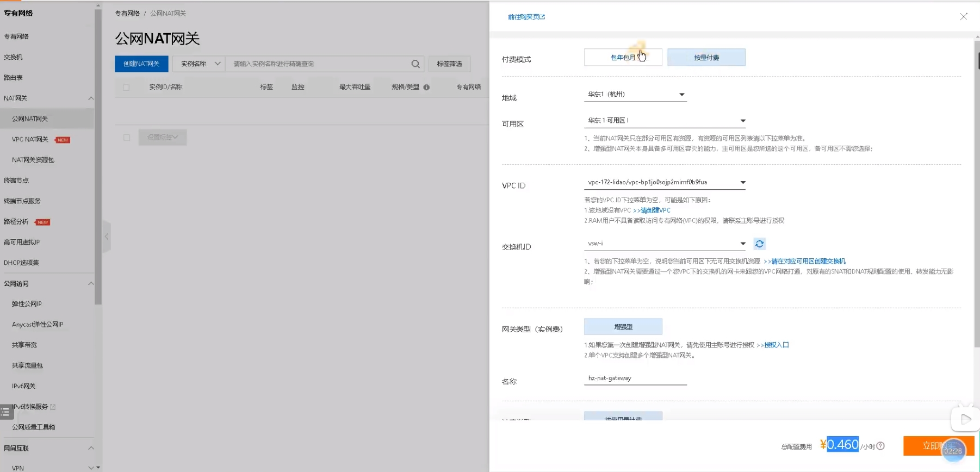Image resolution: width=980 pixels, height=472 pixels.
Task: Click the search magnifier icon
Action: [x=415, y=64]
